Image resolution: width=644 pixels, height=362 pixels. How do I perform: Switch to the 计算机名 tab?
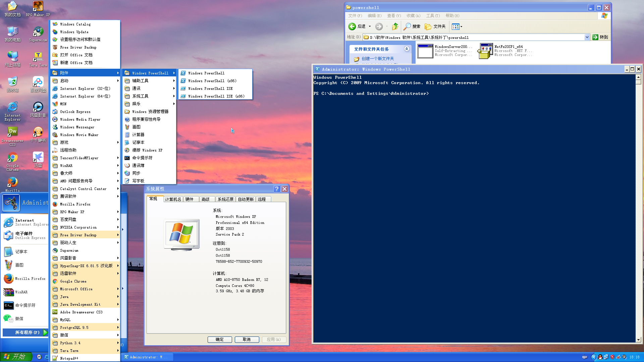tap(173, 199)
